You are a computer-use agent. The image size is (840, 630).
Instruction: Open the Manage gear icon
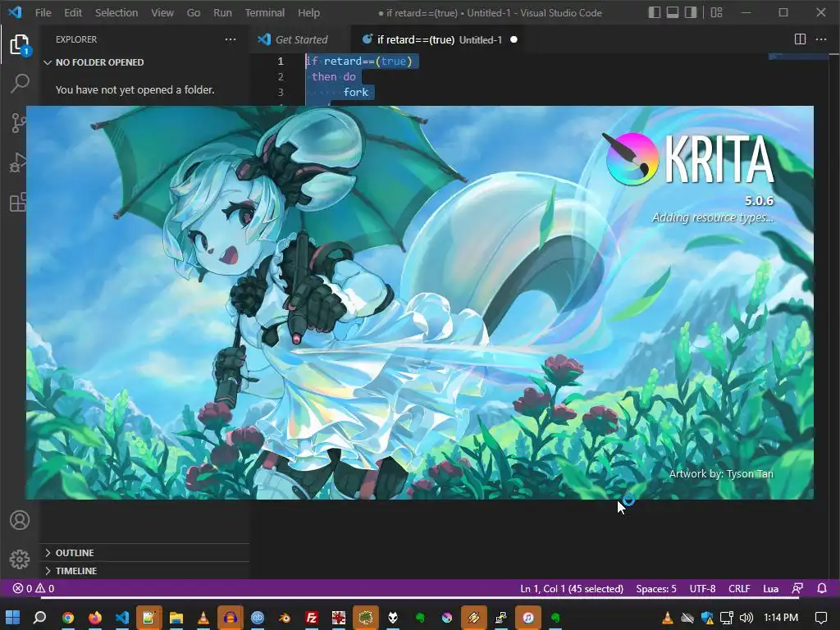tap(20, 559)
